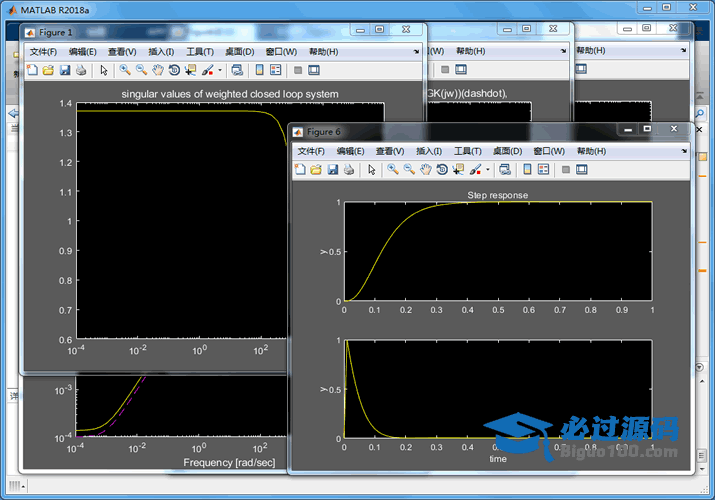Open 帮助(H) menu in Figure 6

[591, 151]
